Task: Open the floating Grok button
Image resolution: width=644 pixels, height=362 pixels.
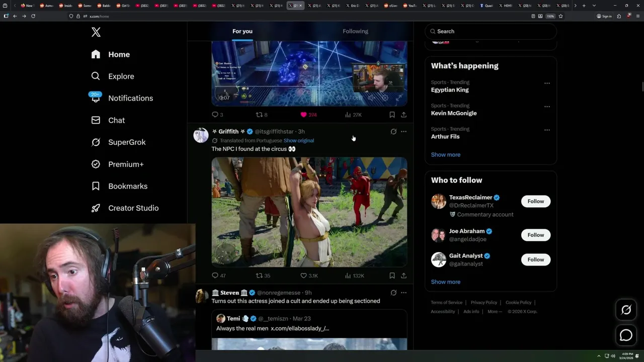Action: pyautogui.click(x=626, y=310)
